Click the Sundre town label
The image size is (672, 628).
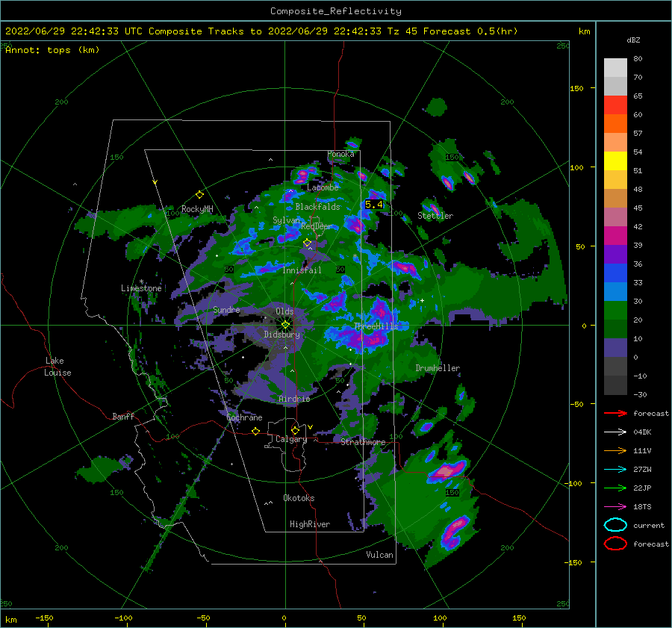pos(226,309)
